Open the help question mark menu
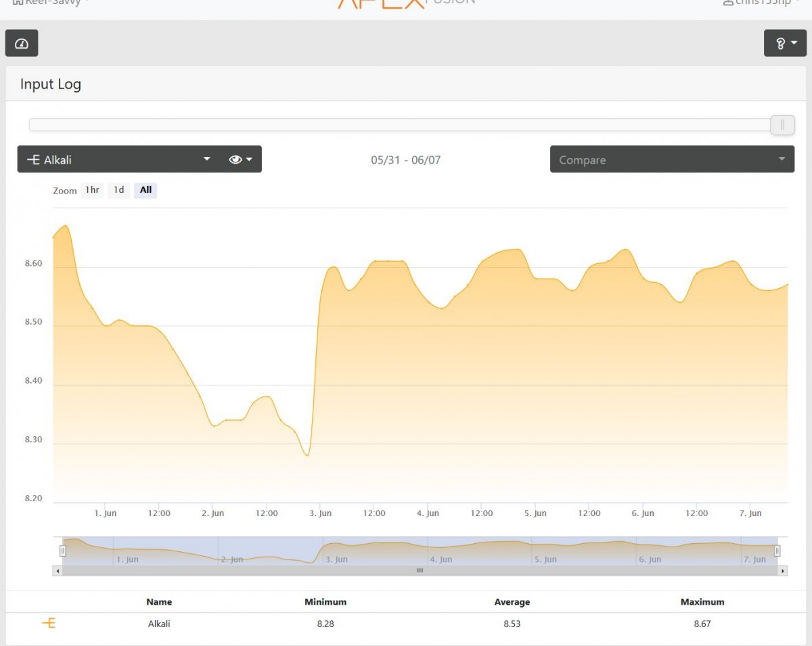This screenshot has height=646, width=812. pyautogui.click(x=785, y=43)
